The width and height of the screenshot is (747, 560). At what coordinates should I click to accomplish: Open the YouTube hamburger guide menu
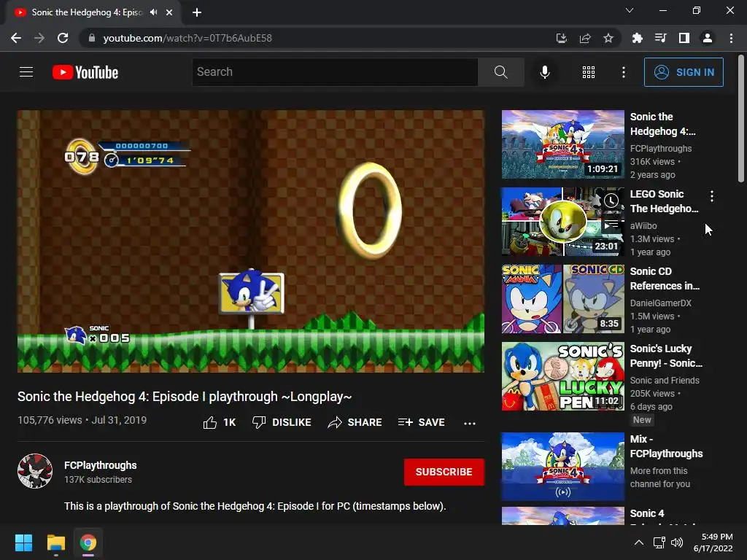coord(26,72)
